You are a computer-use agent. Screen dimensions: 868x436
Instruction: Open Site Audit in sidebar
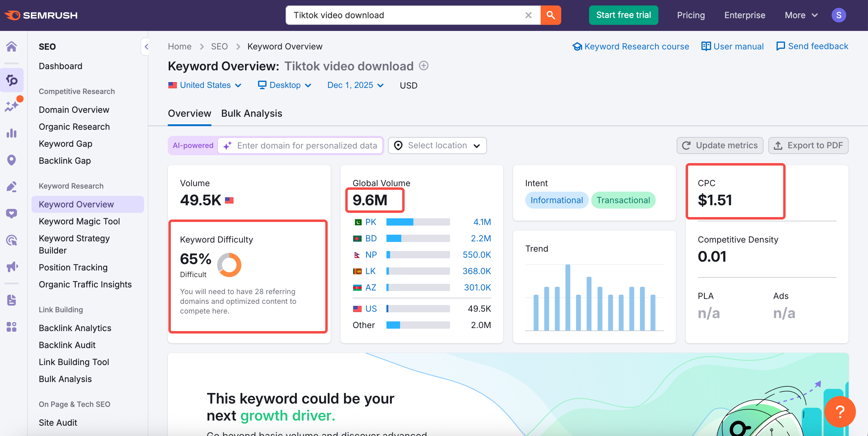(58, 422)
